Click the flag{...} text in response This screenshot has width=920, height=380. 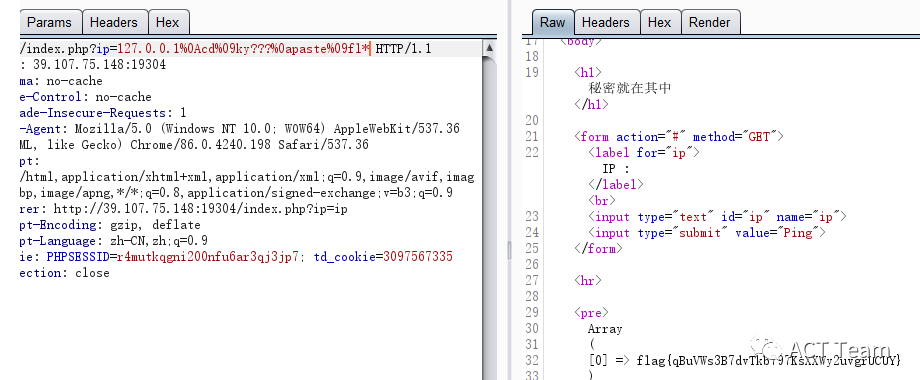768,360
